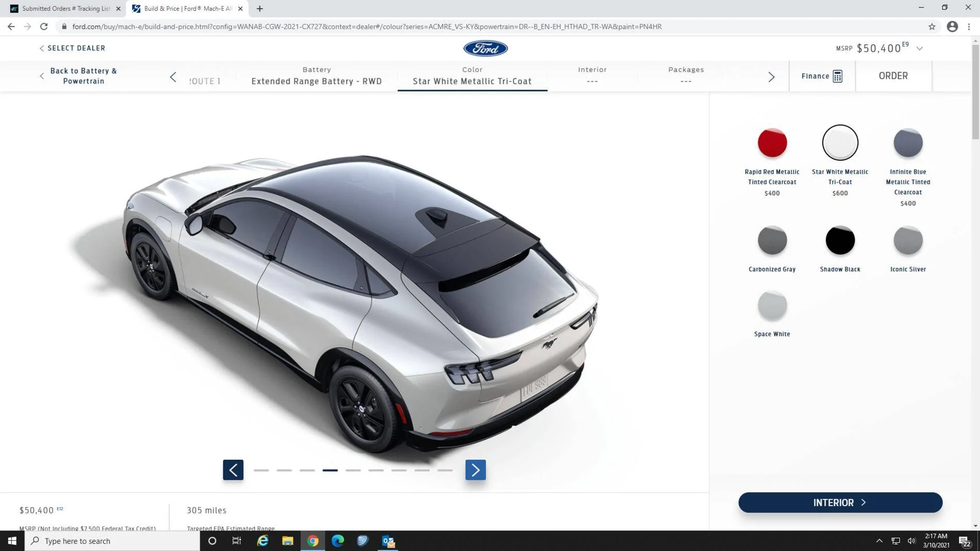Image resolution: width=980 pixels, height=551 pixels.
Task: Show hidden system tray icons
Action: click(879, 541)
